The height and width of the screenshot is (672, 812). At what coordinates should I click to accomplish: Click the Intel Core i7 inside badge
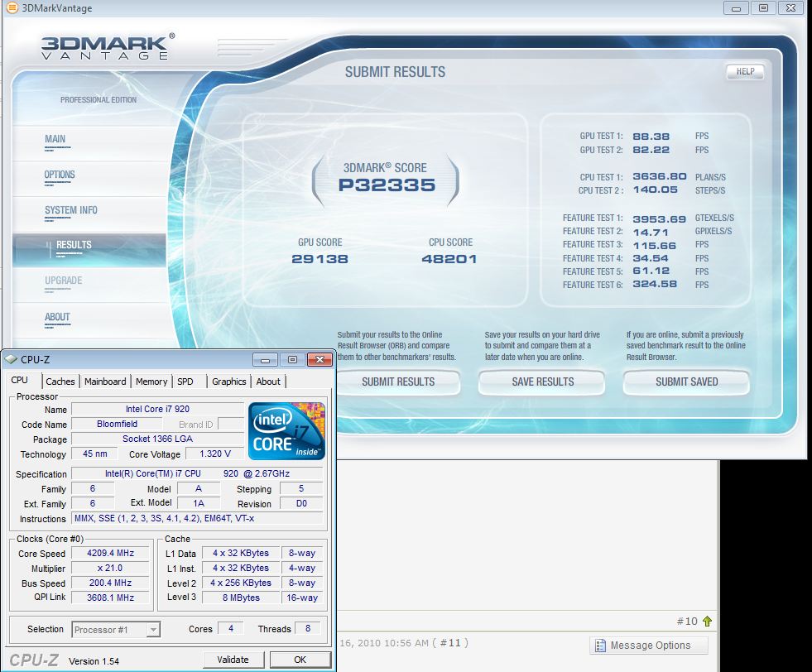286,431
